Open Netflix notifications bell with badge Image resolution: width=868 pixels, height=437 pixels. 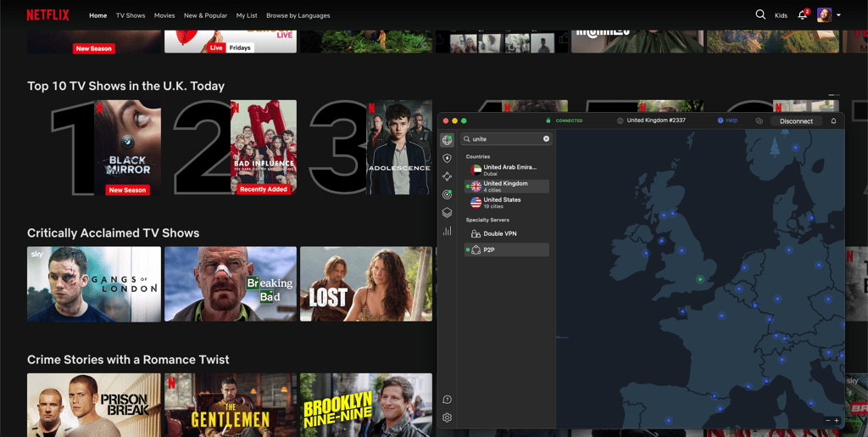[803, 14]
